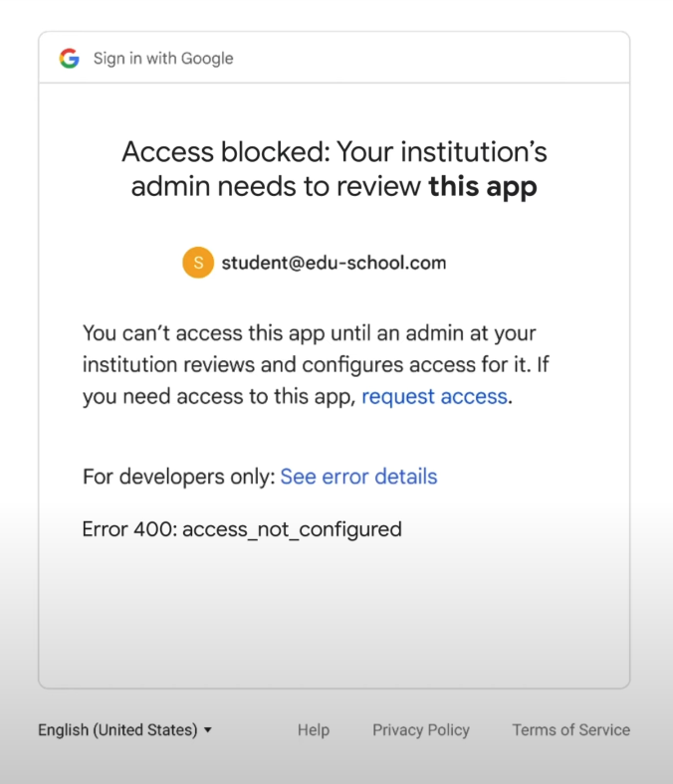Open the English (United States) language selector
This screenshot has width=673, height=784.
(124, 730)
